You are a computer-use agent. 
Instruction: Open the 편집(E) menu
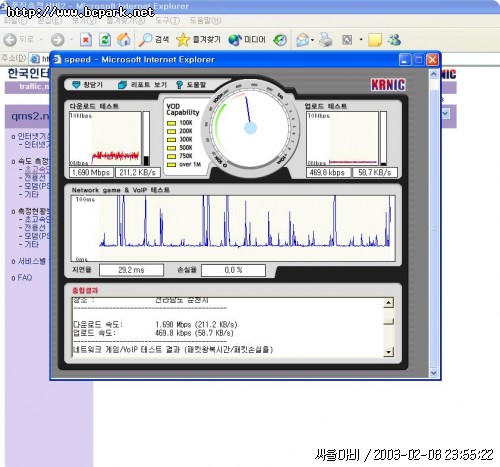click(x=50, y=20)
